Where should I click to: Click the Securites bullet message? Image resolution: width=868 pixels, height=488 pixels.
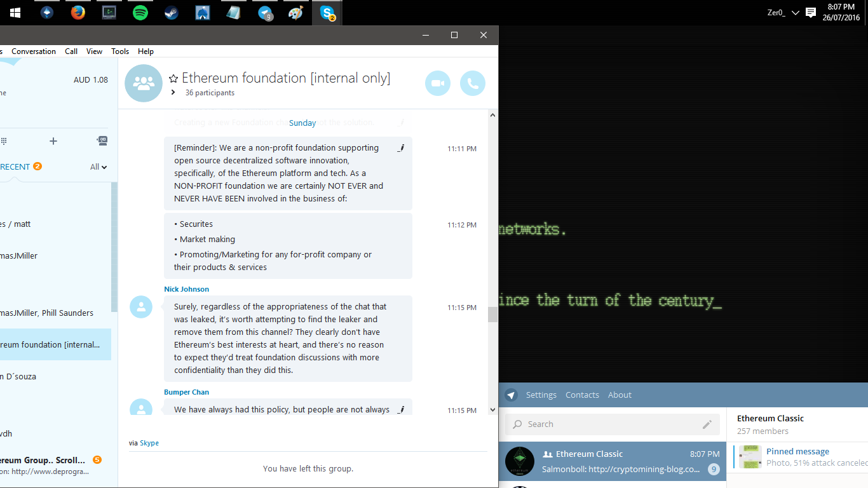(x=288, y=245)
